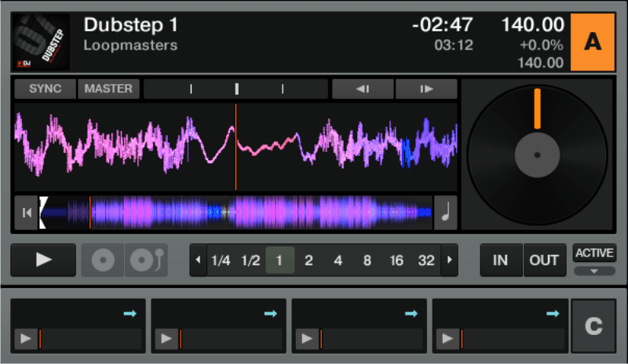The width and height of the screenshot is (628, 364).
Task: Click the CUE disc icon button
Action: [103, 260]
